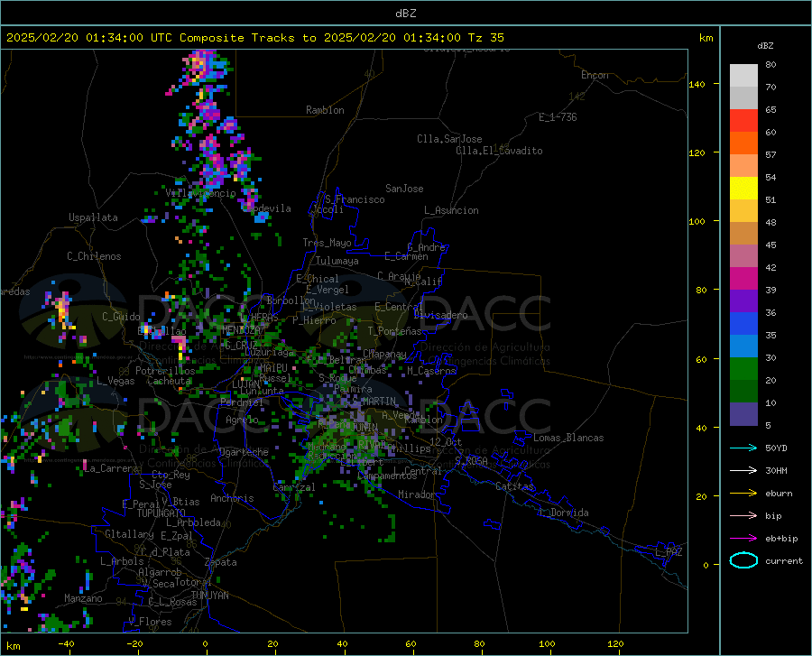
Task: Click the 'Cacheuta' map label
Action: (169, 381)
